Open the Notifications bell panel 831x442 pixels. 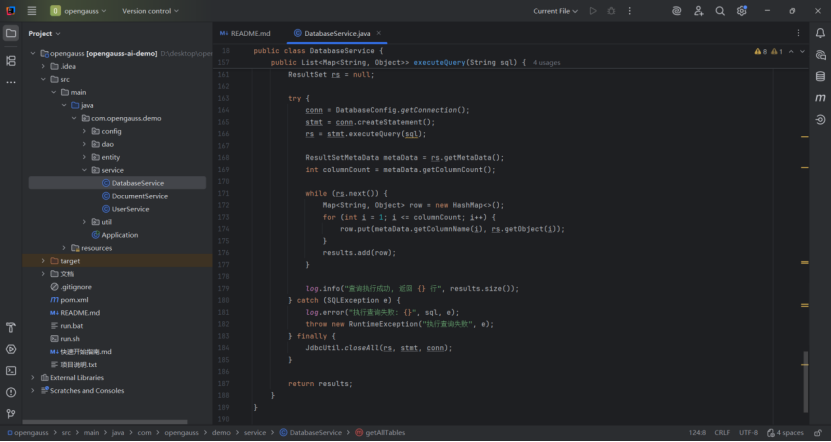pyautogui.click(x=820, y=33)
